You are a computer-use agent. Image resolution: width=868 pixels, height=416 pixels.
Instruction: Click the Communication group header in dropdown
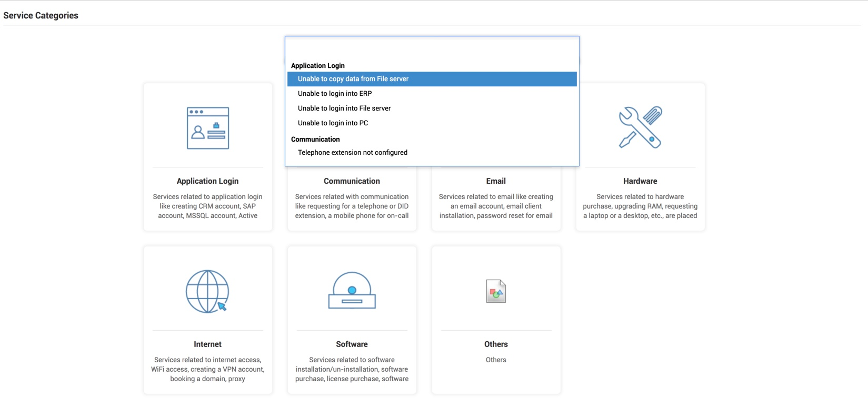[x=315, y=140]
